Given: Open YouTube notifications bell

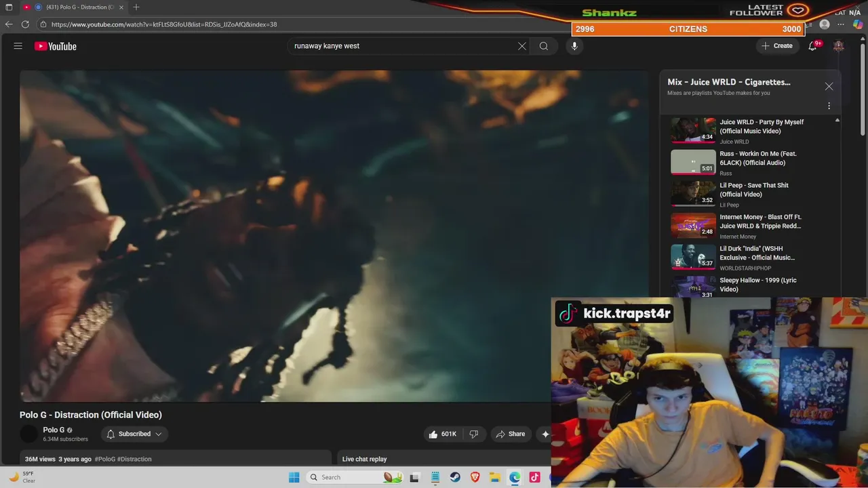Looking at the screenshot, I should [812, 46].
